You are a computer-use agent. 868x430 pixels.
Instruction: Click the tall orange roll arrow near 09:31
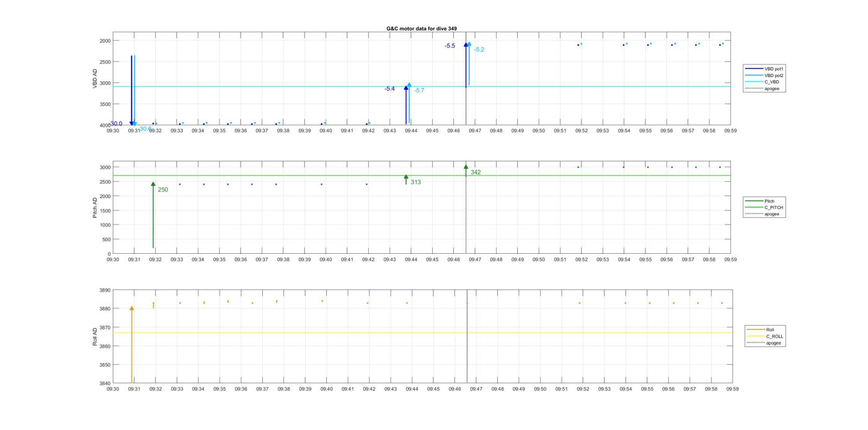coord(131,344)
